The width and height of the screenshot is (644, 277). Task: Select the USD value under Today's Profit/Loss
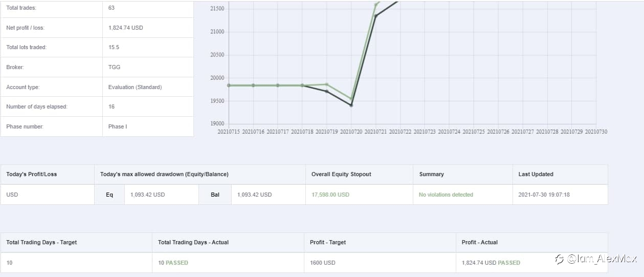pyautogui.click(x=12, y=195)
